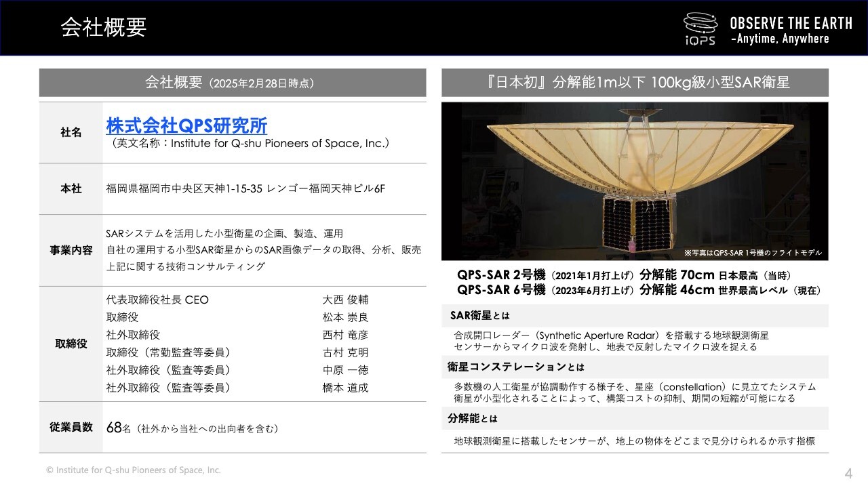
Task: Select the 従業員数 row label
Action: (x=71, y=427)
